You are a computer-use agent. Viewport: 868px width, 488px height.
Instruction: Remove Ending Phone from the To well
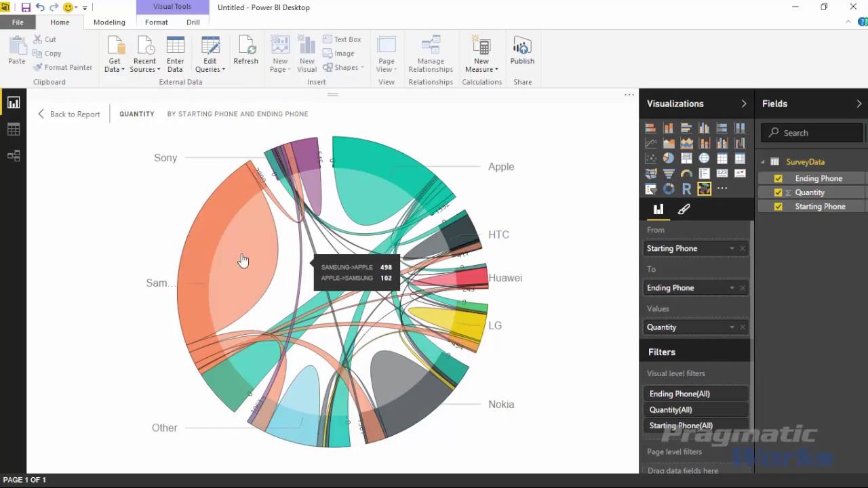click(743, 288)
